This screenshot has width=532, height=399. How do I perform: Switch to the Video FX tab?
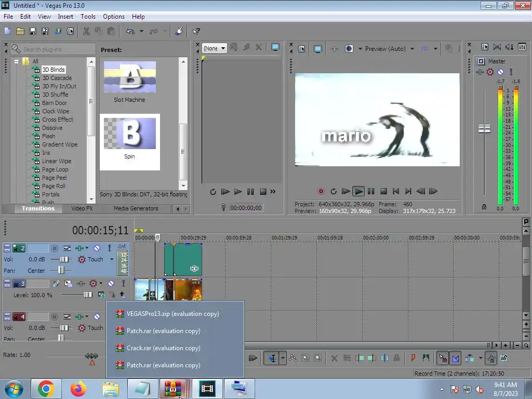[82, 208]
